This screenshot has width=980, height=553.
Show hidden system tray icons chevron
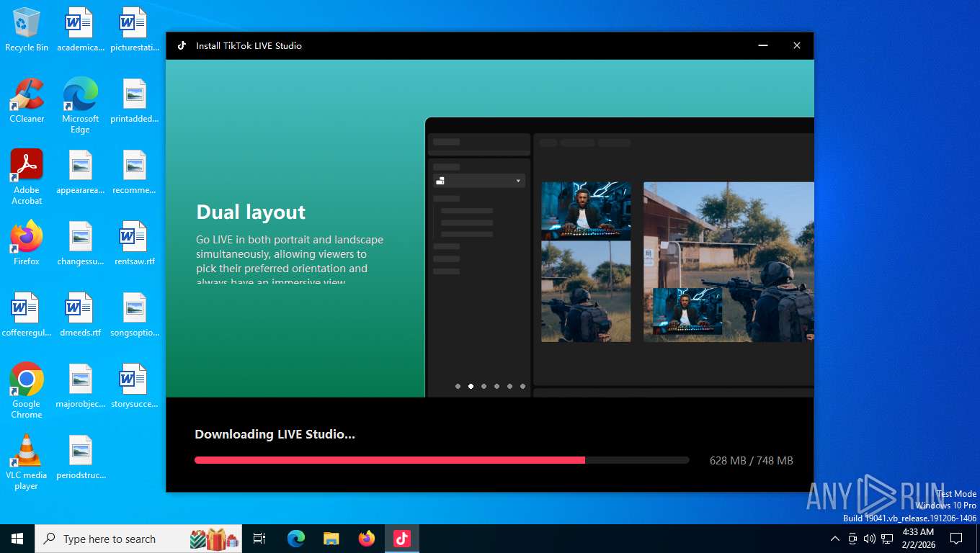click(x=834, y=539)
